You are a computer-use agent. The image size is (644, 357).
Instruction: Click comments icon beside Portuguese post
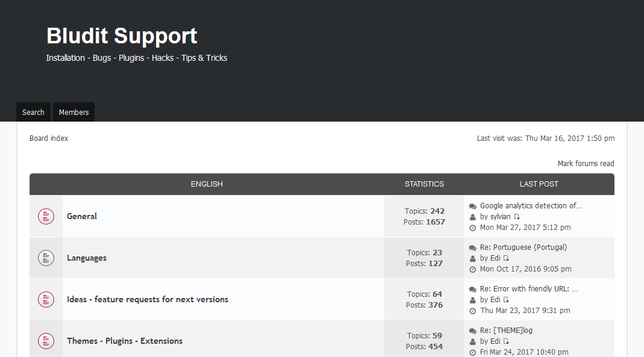(x=473, y=247)
